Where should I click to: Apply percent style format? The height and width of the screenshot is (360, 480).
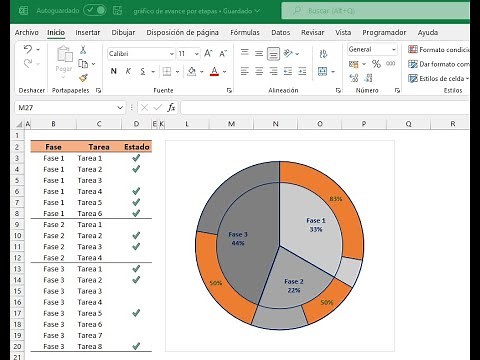pyautogui.click(x=376, y=64)
